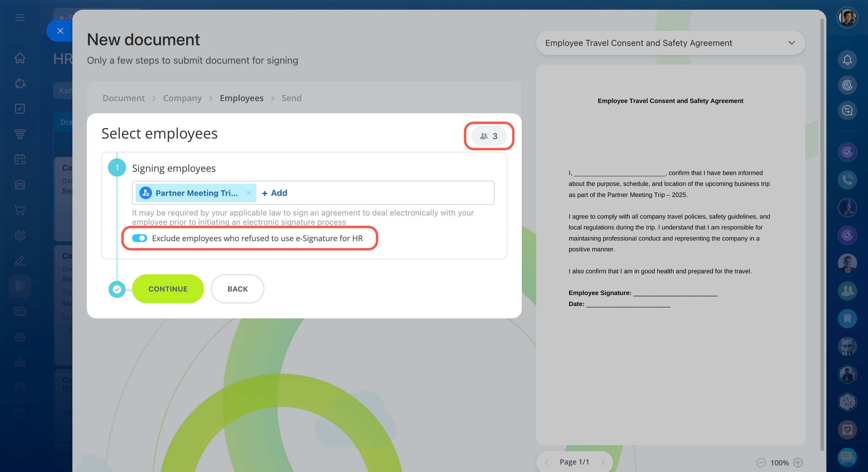Screen dimensions: 868x472
Task: Disable exclude employees who refused e-Signature toggle
Action: coord(140,238)
